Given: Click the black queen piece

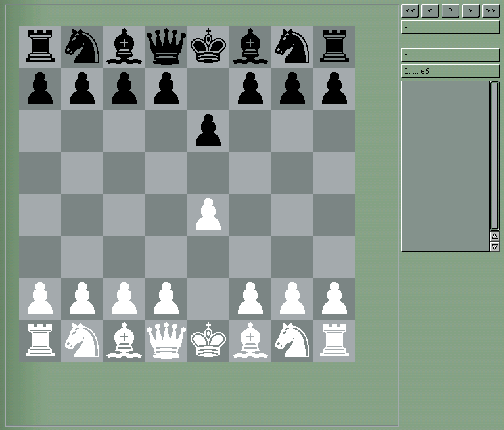Looking at the screenshot, I should click(166, 47).
